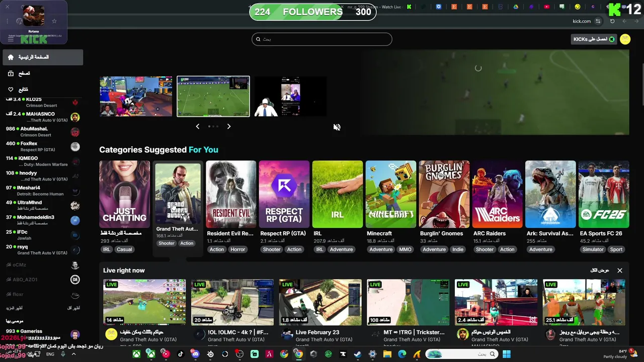
Task: Open hnodyy channel in the sidebar
Action: [42, 176]
